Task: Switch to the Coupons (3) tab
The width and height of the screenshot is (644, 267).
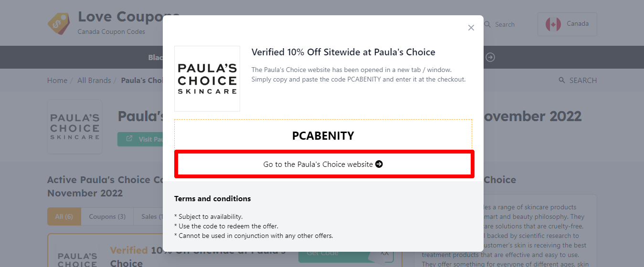Action: point(107,216)
